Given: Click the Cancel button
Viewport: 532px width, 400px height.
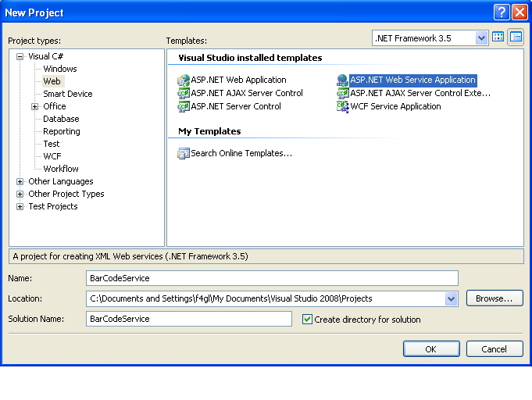Looking at the screenshot, I should pyautogui.click(x=495, y=349).
